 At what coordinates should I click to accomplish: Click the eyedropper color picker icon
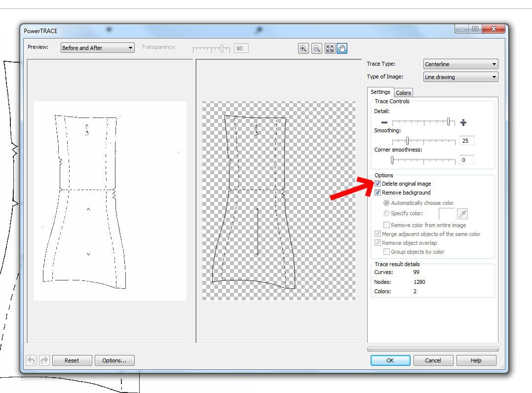click(462, 213)
